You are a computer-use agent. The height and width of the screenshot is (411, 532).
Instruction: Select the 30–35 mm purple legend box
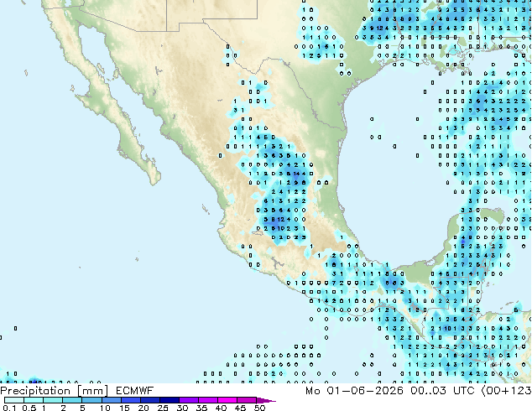(189, 400)
